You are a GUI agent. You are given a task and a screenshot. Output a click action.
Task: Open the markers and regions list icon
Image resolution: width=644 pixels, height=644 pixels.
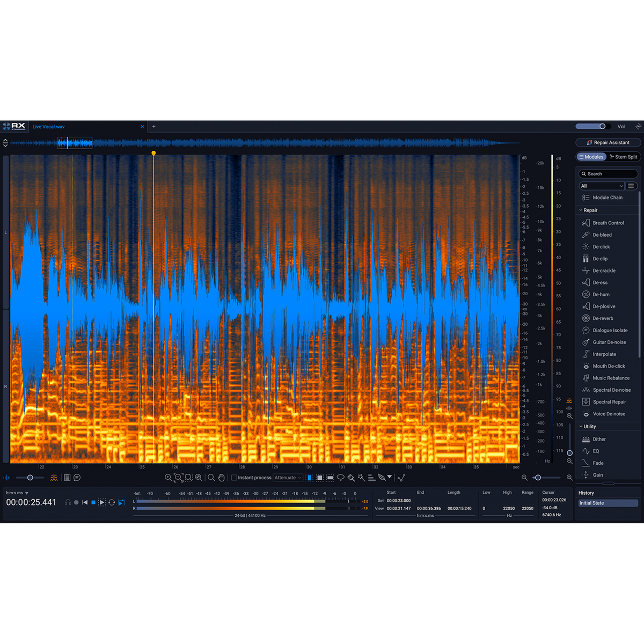coord(67,478)
